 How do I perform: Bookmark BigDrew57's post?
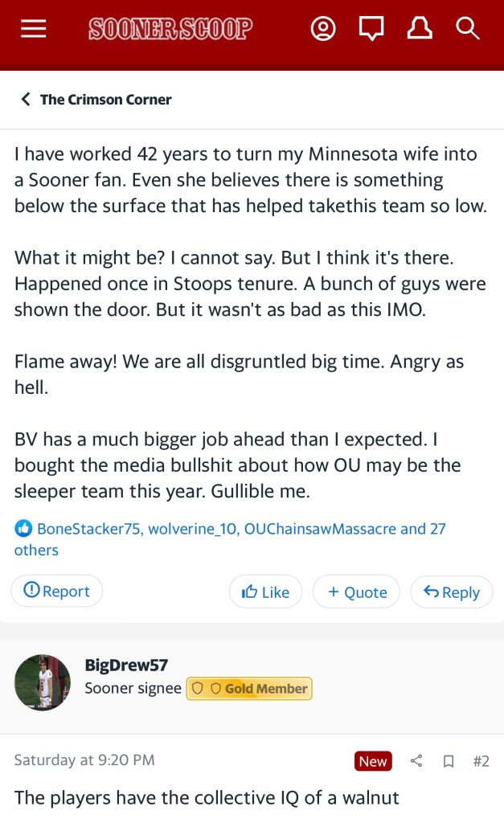point(449,760)
